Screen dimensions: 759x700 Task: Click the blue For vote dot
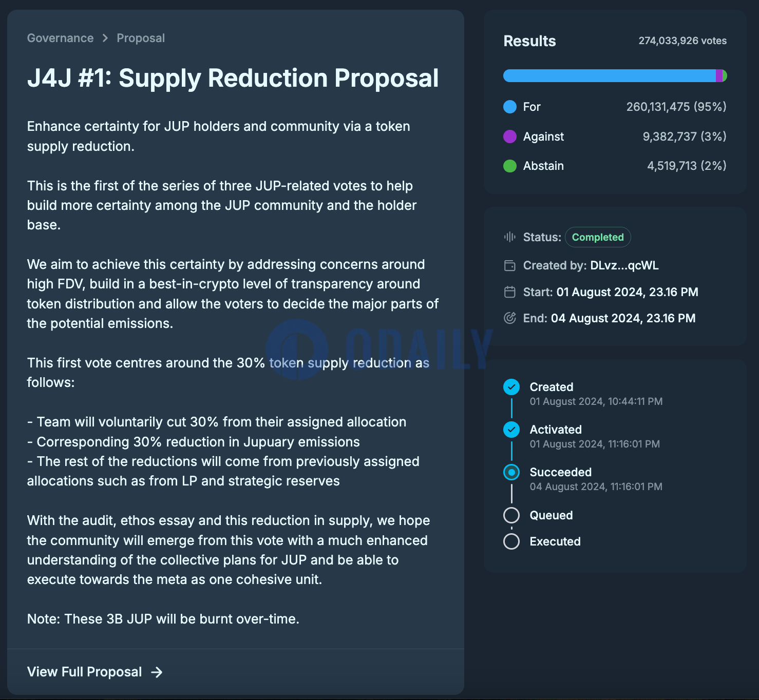510,107
